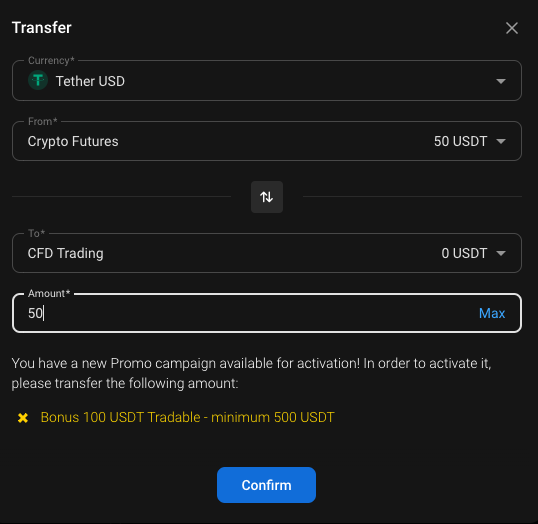Click the Bonus 100 USDT Tradable promo text

[187, 417]
